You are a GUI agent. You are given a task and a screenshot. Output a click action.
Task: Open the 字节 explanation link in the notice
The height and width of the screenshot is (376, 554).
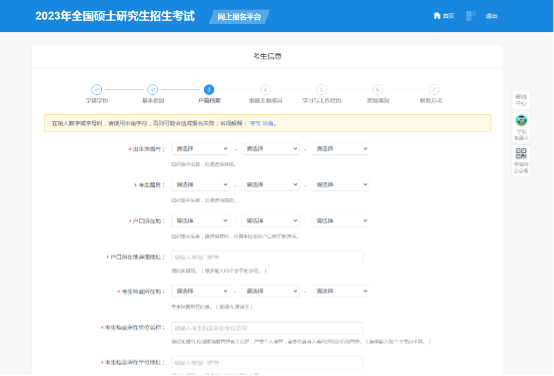255,123
